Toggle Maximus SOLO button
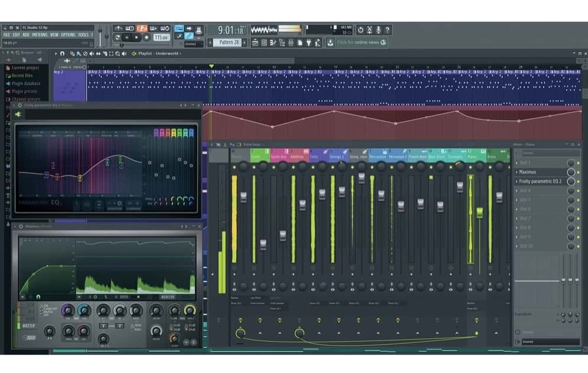The image size is (588, 373). pyautogui.click(x=28, y=338)
